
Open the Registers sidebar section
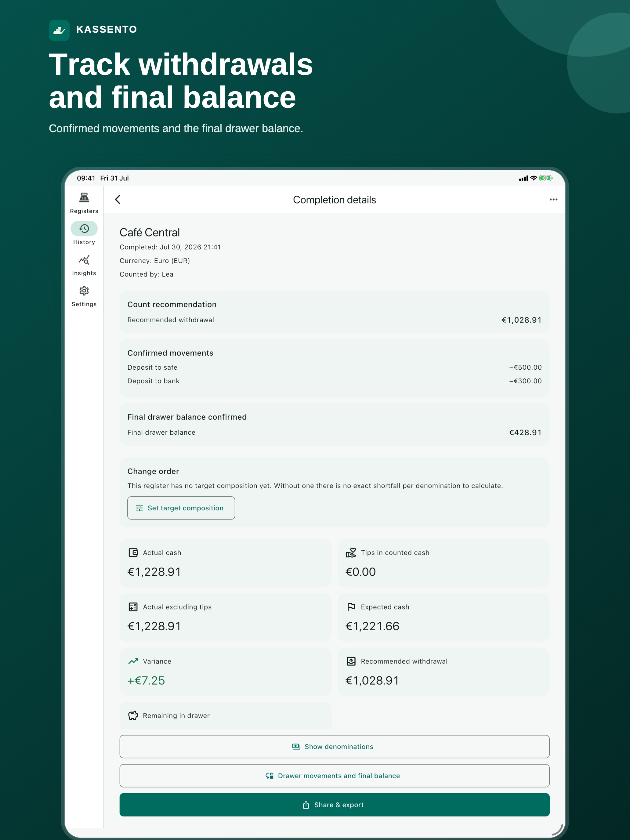(84, 203)
